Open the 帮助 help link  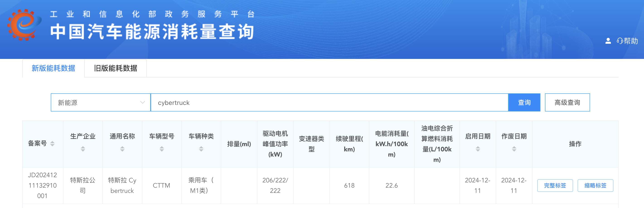pyautogui.click(x=627, y=41)
